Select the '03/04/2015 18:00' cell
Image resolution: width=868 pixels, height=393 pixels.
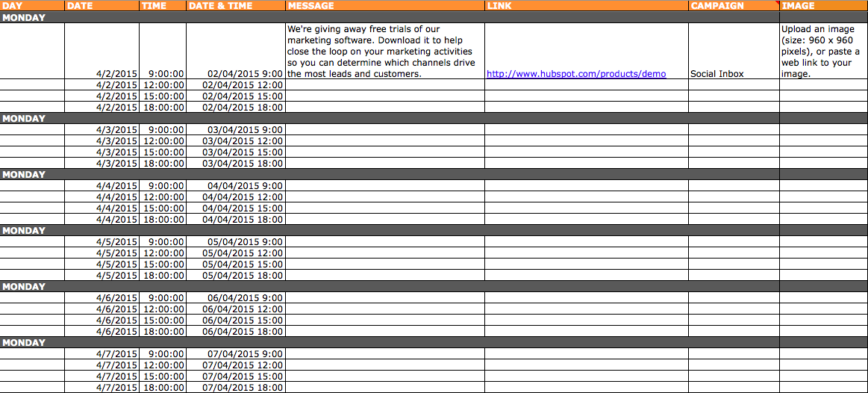point(236,163)
